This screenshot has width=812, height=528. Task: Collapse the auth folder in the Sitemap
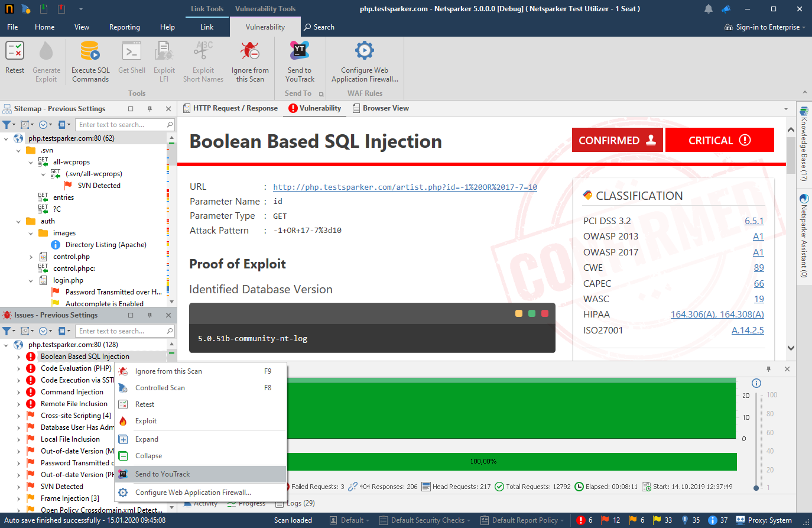(x=17, y=221)
